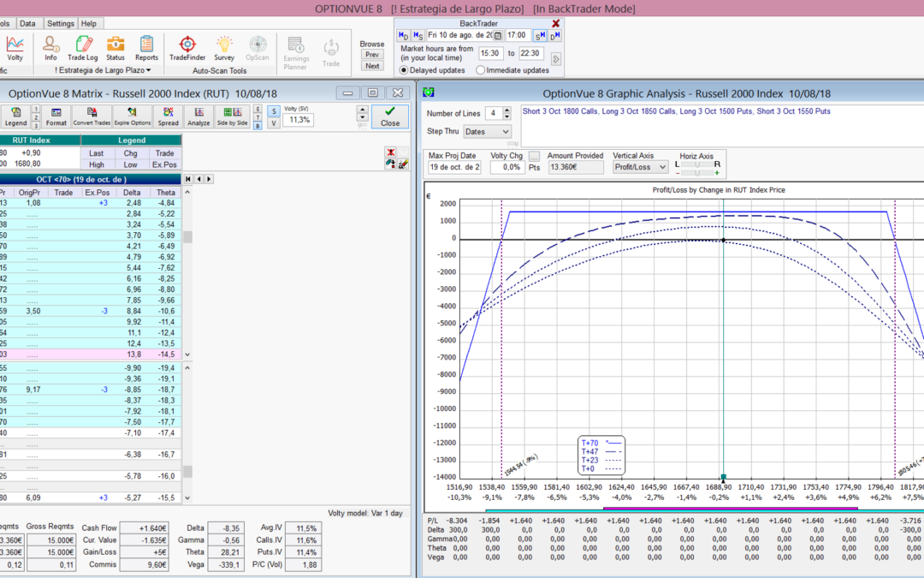The image size is (924, 578).
Task: Click the Volty up arrow in Matrix
Action: [x=363, y=110]
